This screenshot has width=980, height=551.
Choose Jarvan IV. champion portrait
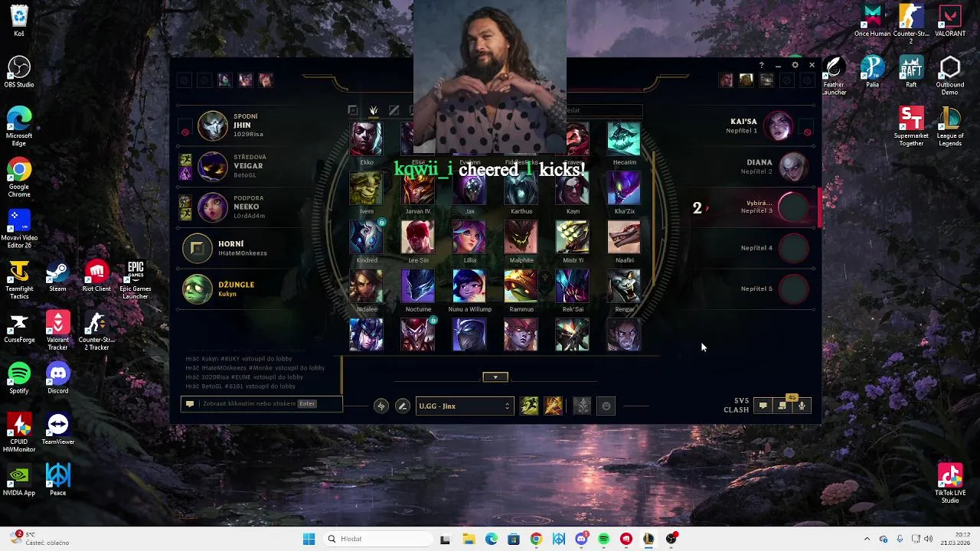(x=418, y=188)
